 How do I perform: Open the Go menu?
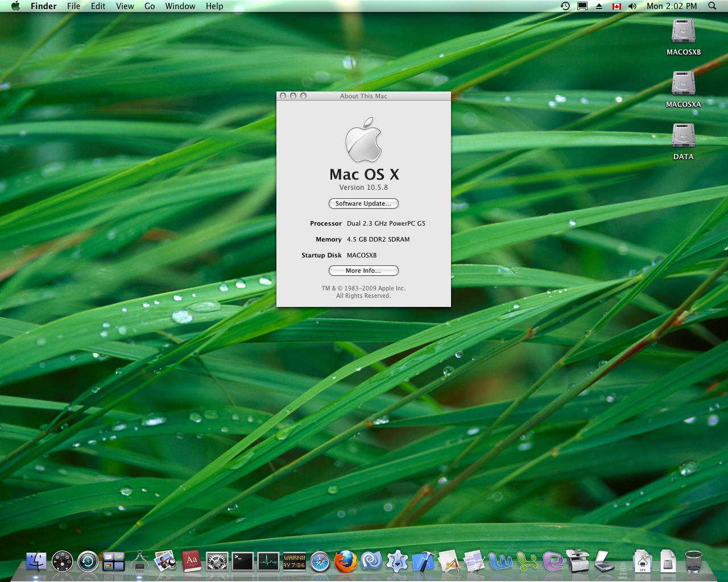(x=150, y=6)
